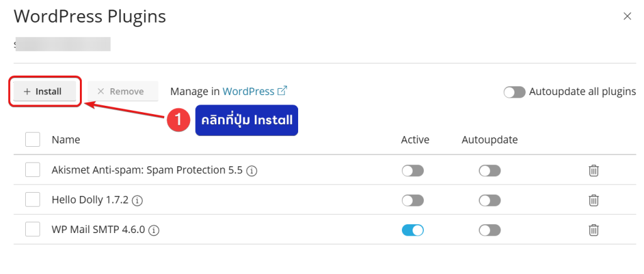Turn on autoupdate for WP Mail SMTP
This screenshot has width=644, height=274.
[x=489, y=230]
